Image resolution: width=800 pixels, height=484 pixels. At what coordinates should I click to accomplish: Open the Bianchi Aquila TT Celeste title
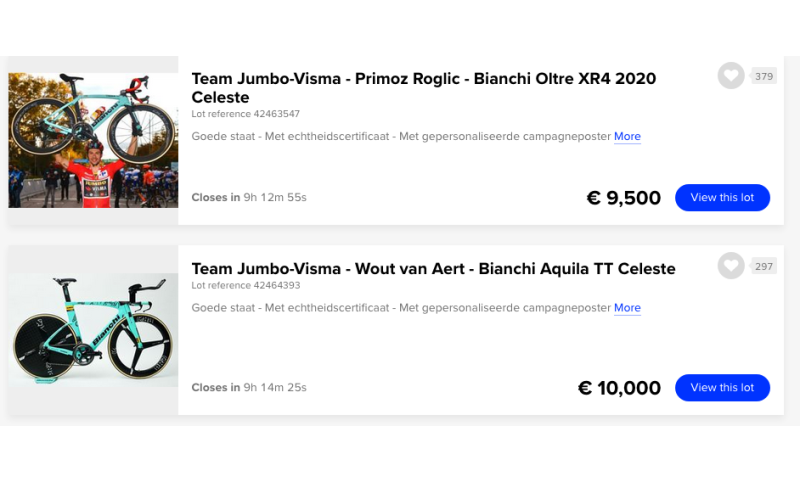click(x=433, y=269)
